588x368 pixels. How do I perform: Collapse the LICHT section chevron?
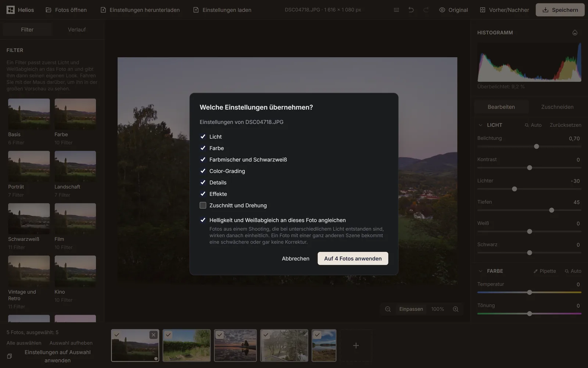[x=480, y=125]
